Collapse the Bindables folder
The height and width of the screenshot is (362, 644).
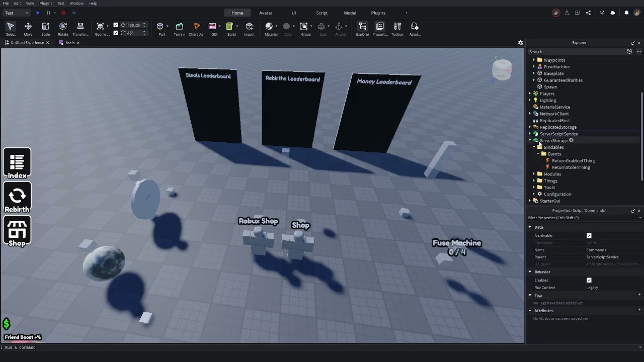[x=534, y=147]
